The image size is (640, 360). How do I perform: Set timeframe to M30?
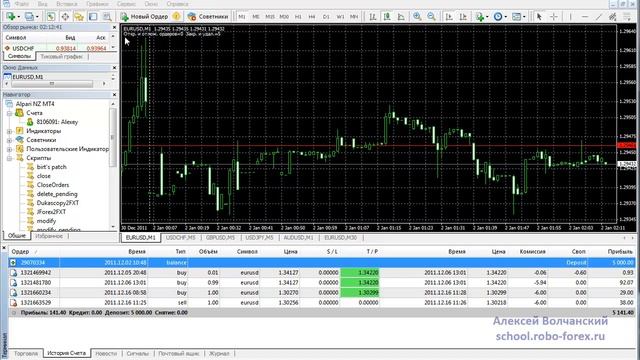(284, 17)
